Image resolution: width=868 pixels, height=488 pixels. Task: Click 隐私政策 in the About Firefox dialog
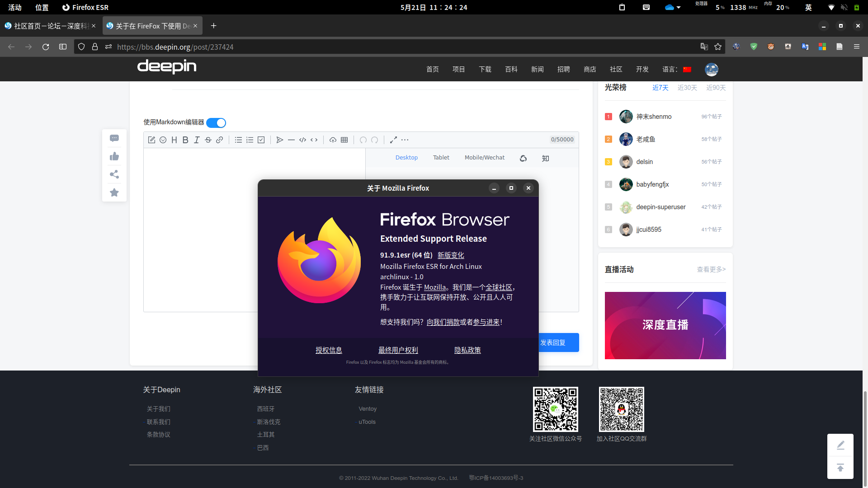click(468, 350)
